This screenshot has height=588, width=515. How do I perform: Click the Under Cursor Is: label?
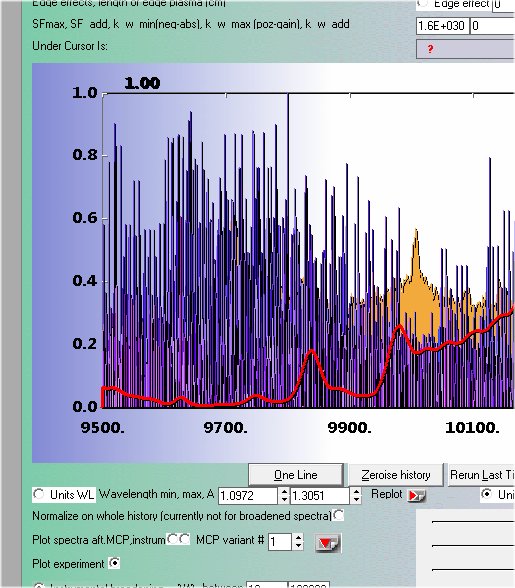point(70,46)
